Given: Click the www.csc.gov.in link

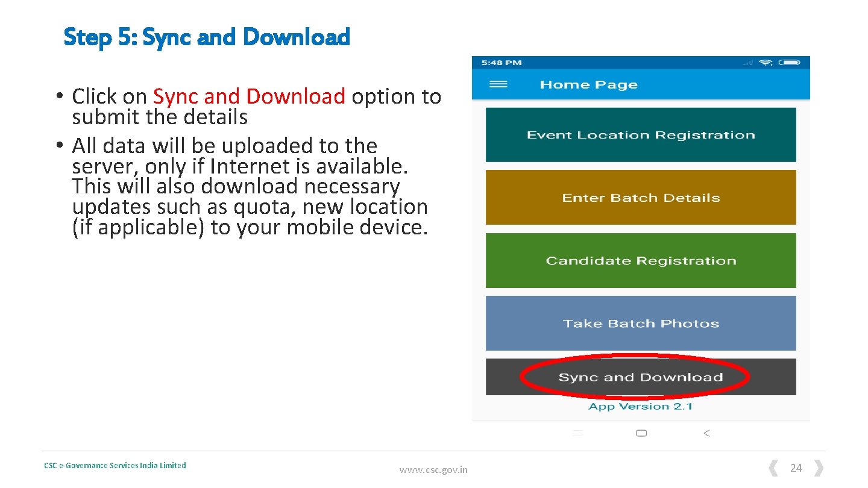Looking at the screenshot, I should point(433,470).
